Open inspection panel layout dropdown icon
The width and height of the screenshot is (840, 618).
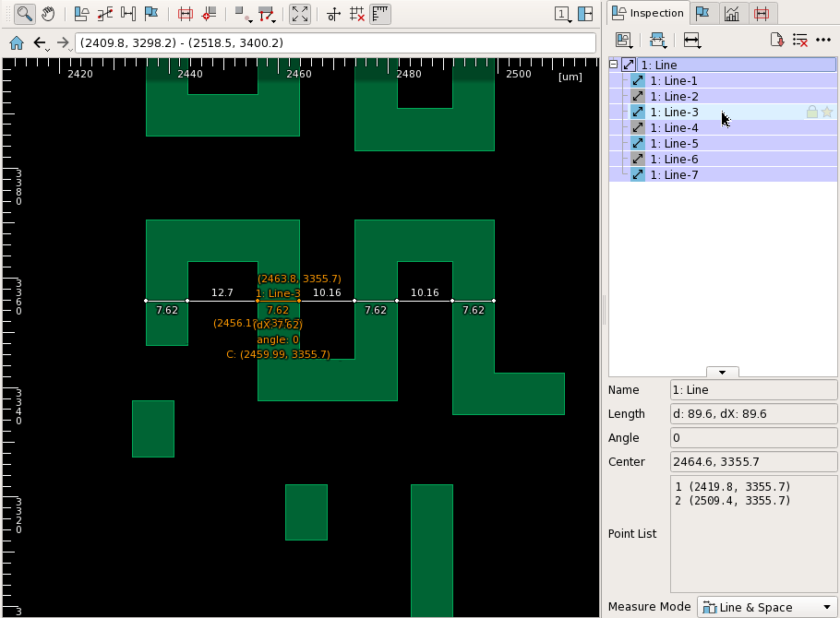(x=624, y=41)
